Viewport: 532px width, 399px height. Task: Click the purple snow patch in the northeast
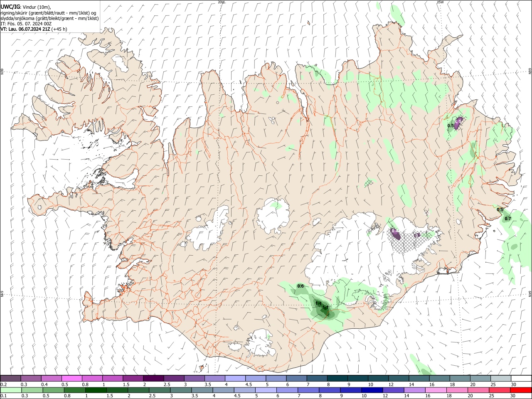click(x=458, y=123)
